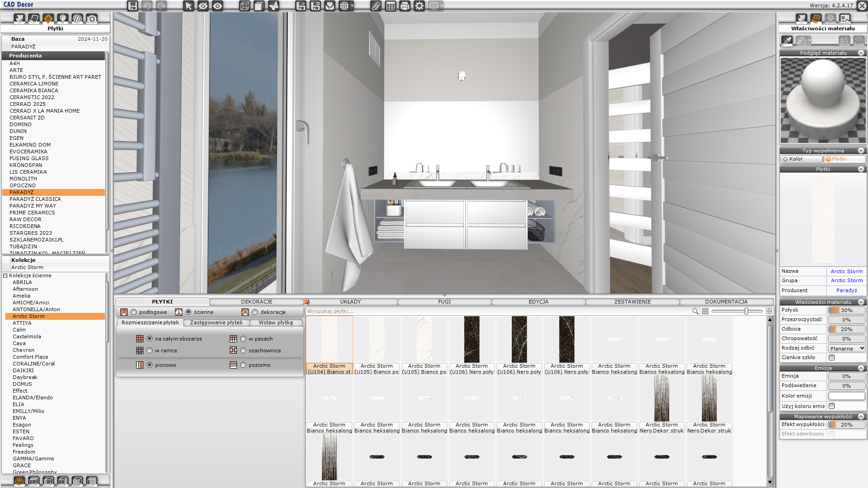Activate the 3D rotate view icon
Screen dimensions: 868x488
(19, 481)
